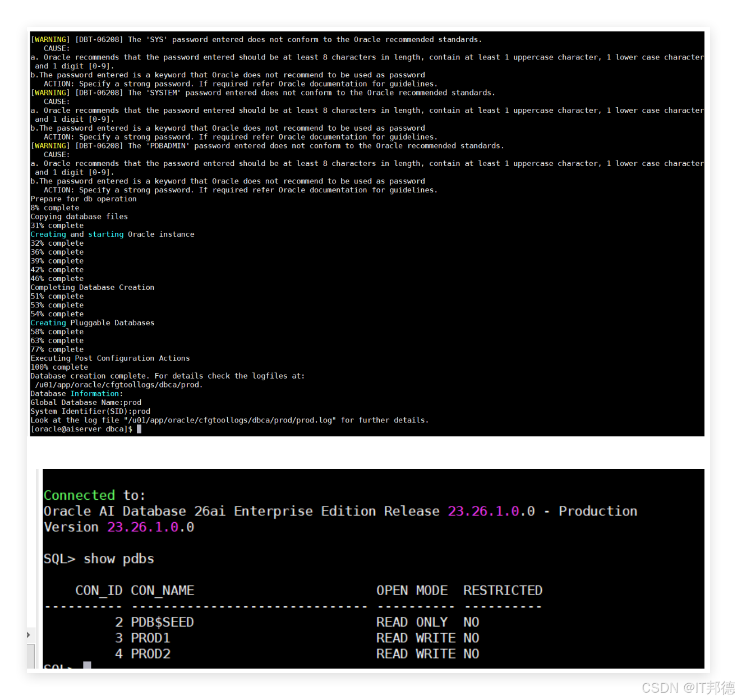The image size is (737, 700).
Task: Click CON_ID value 3
Action: 119,638
